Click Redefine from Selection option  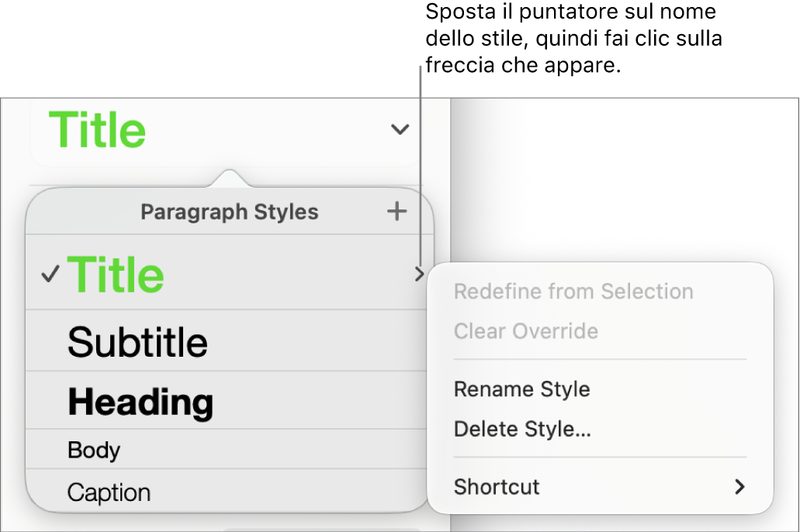[x=574, y=292]
